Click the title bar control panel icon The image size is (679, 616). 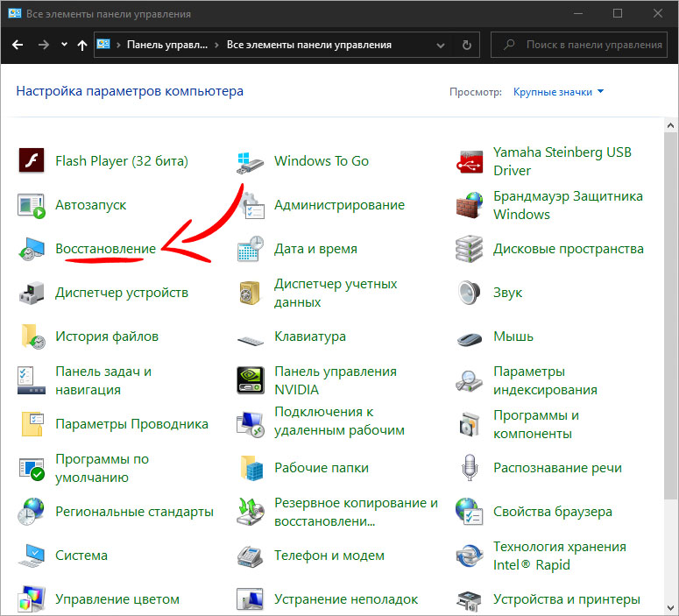click(x=15, y=13)
